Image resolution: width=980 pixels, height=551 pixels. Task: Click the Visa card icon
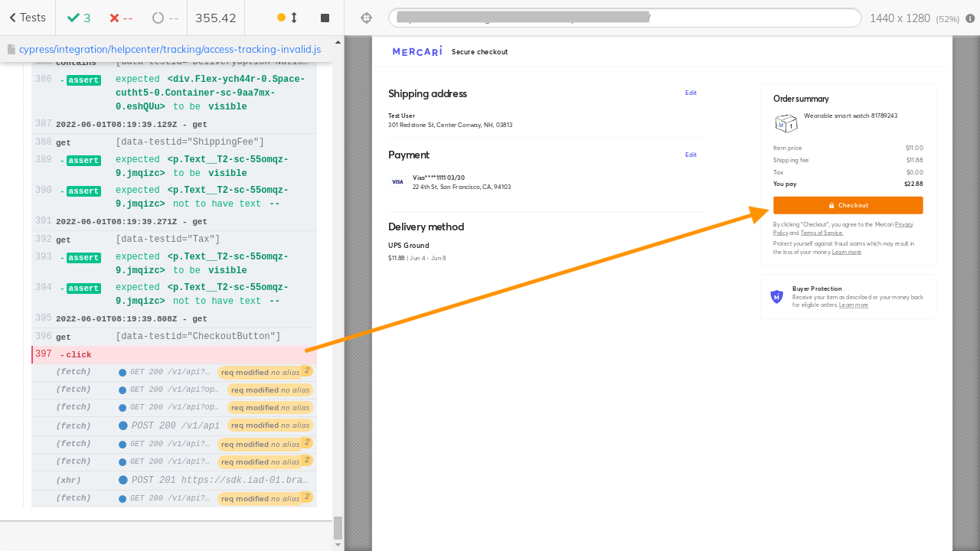[x=397, y=182]
